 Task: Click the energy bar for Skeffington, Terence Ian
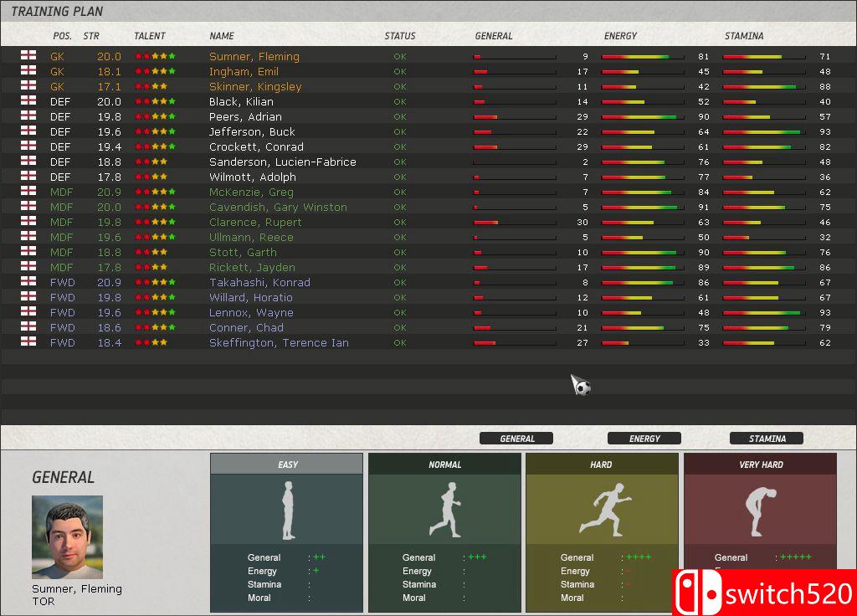point(642,343)
